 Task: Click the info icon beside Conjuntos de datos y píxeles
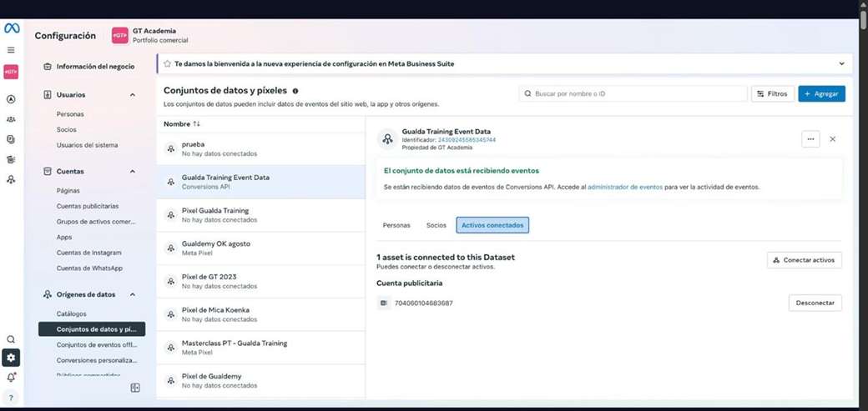click(x=295, y=91)
